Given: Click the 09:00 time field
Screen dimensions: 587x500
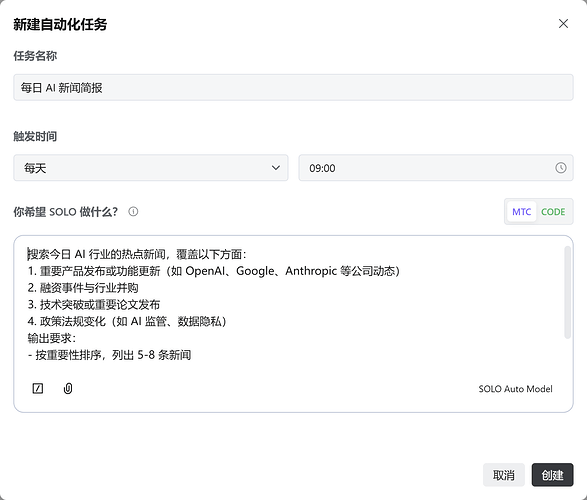Looking at the screenshot, I should click(436, 168).
